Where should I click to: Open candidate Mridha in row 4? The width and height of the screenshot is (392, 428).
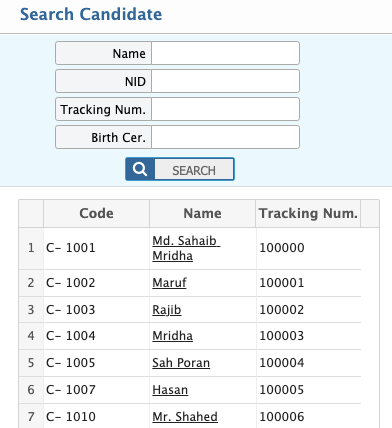click(172, 336)
